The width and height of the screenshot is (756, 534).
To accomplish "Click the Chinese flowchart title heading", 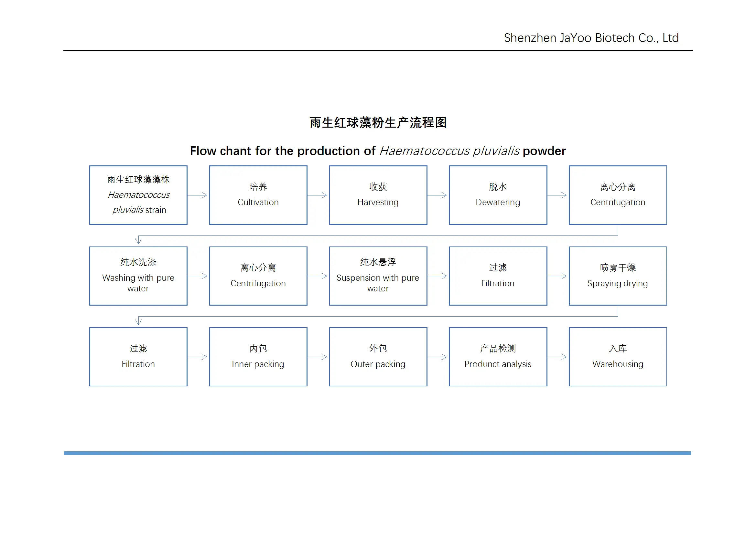I will (x=378, y=123).
